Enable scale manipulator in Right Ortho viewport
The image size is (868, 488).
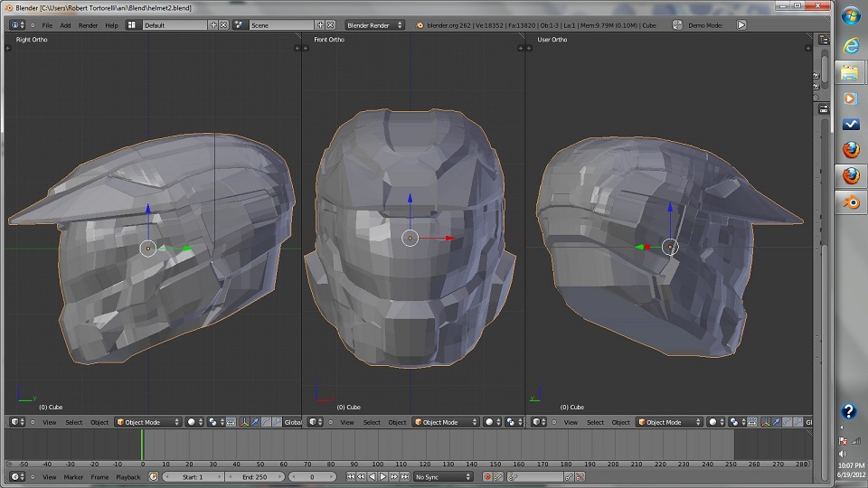(x=277, y=422)
